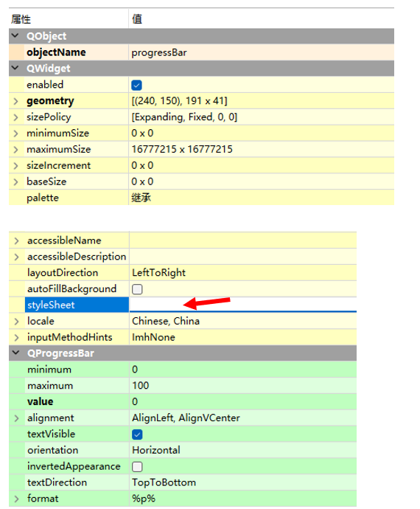The height and width of the screenshot is (509, 420).
Task: Uncheck the textVisible checkbox
Action: click(137, 434)
